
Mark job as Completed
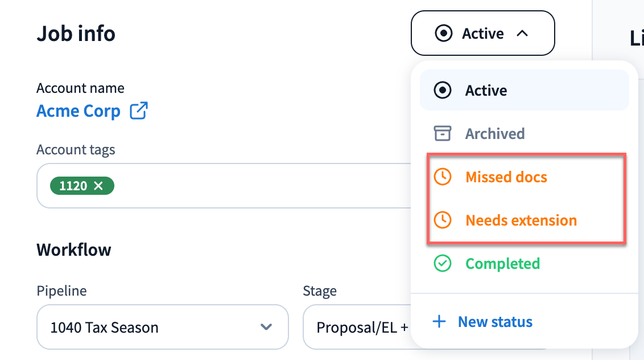coord(502,264)
